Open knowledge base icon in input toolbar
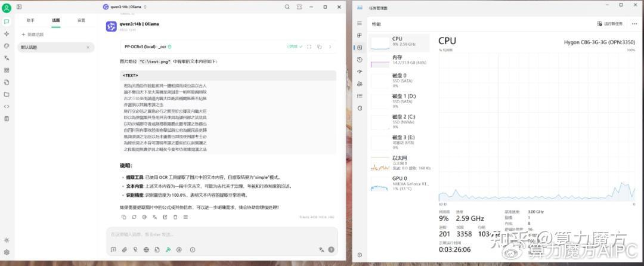This screenshot has height=266, width=644. pyautogui.click(x=157, y=249)
